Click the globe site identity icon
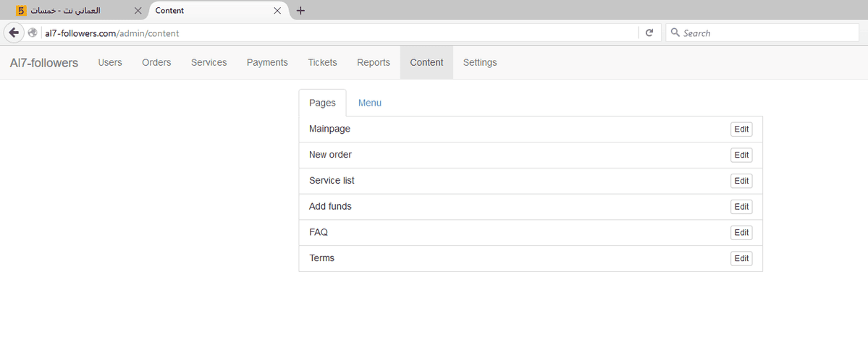Image resolution: width=868 pixels, height=358 pixels. [x=33, y=33]
